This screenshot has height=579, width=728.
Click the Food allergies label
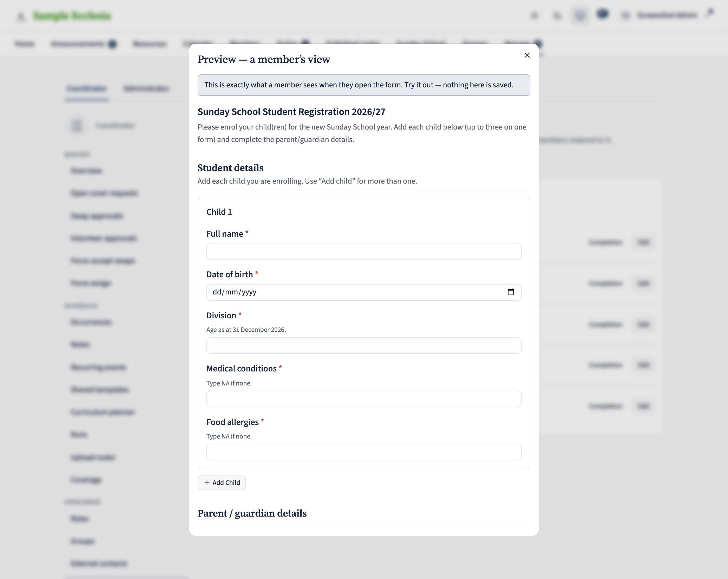(x=232, y=422)
